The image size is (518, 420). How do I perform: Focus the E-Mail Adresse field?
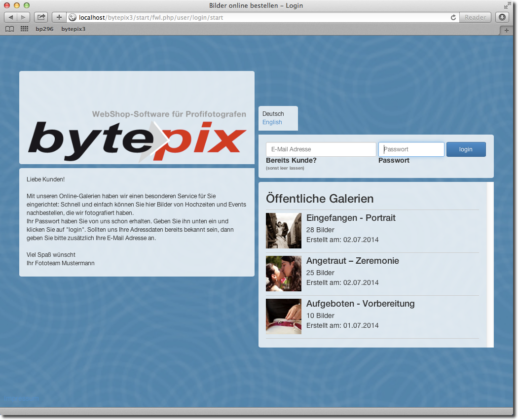click(x=321, y=149)
